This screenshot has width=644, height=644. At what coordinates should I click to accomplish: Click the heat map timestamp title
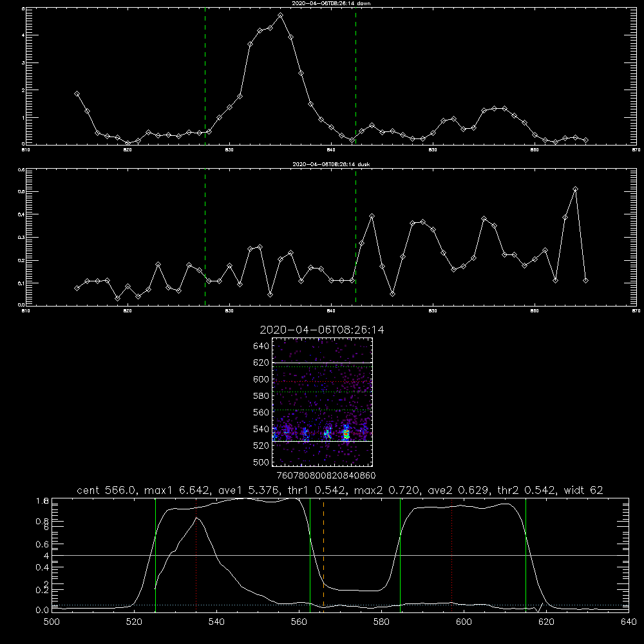pyautogui.click(x=322, y=330)
